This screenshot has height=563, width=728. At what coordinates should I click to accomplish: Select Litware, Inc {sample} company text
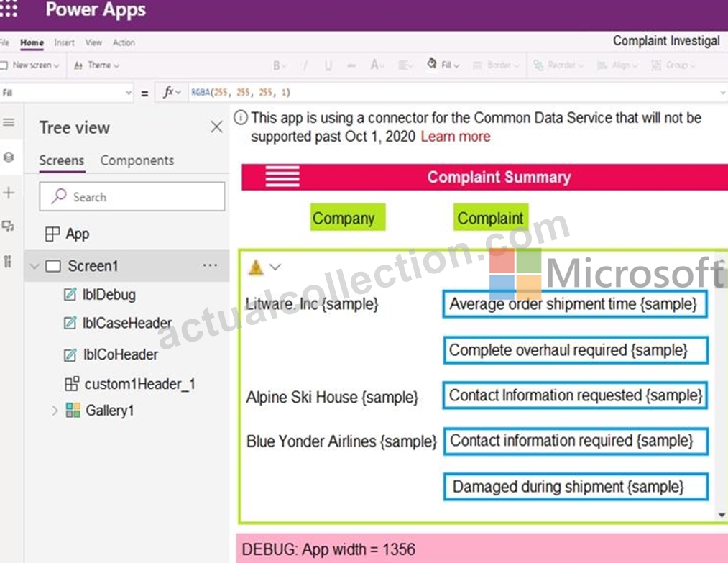point(311,304)
